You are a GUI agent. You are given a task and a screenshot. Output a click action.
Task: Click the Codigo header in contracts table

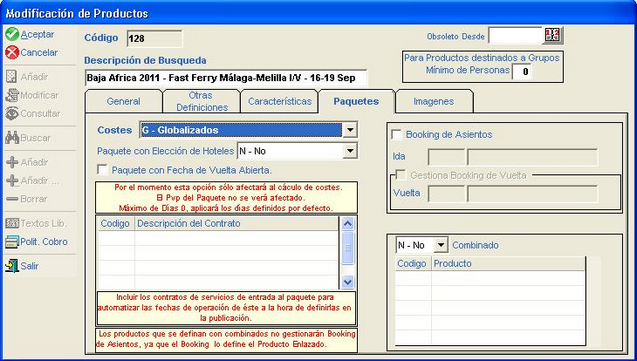click(x=115, y=223)
